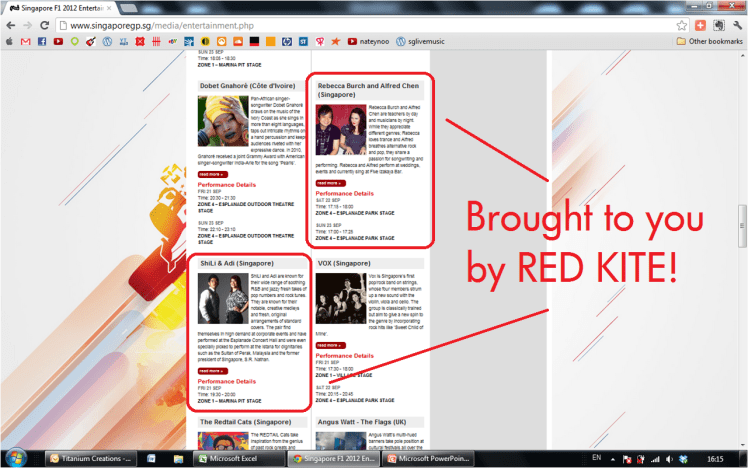Screen dimensions: 748x468
Task: Click the browser back arrow
Action: (11, 24)
